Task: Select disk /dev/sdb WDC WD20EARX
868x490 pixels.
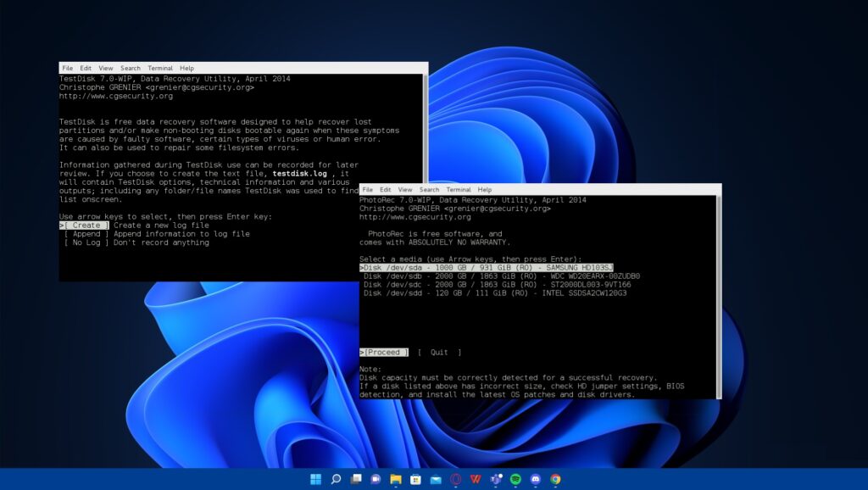Action: 502,276
